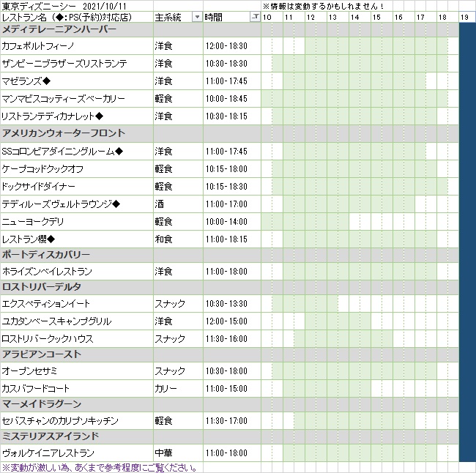Click the 11:00-17:00 time cell
This screenshot has height=473, width=476.
coord(232,204)
